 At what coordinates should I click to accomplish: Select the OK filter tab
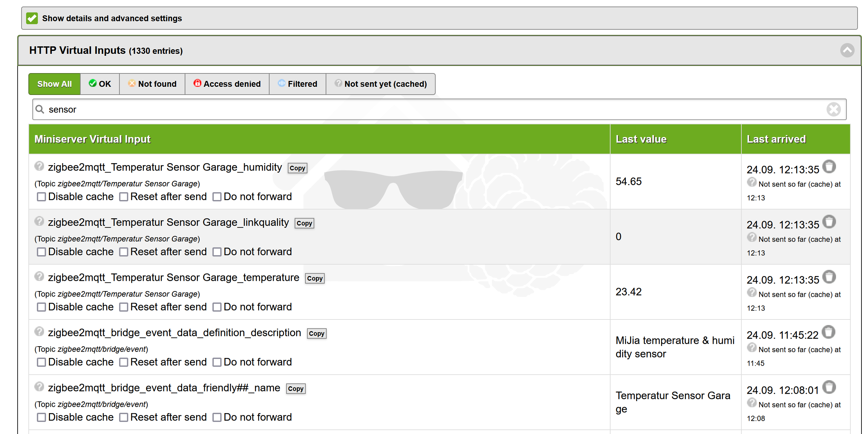(x=100, y=84)
